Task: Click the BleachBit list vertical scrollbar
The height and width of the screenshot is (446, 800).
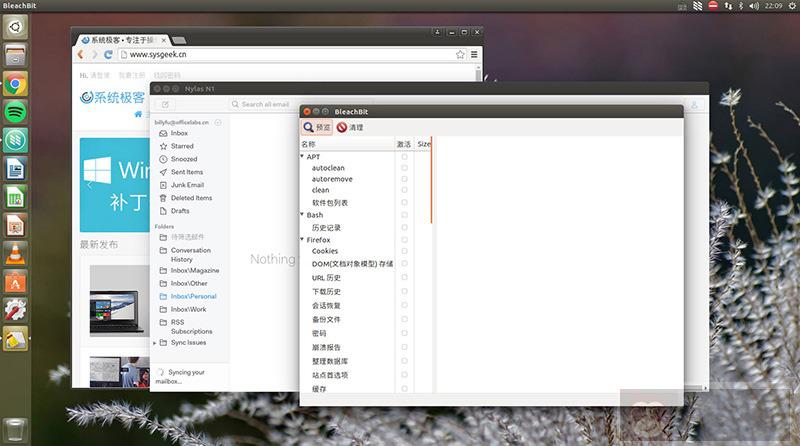Action: (x=431, y=180)
